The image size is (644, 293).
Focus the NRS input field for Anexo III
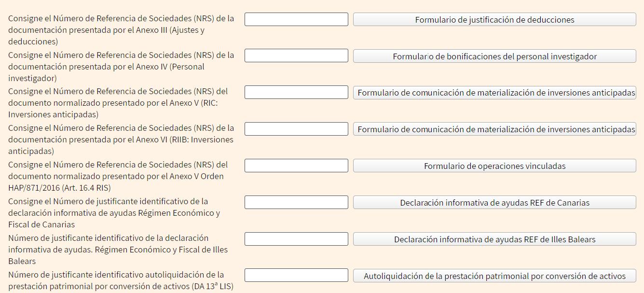click(x=296, y=19)
